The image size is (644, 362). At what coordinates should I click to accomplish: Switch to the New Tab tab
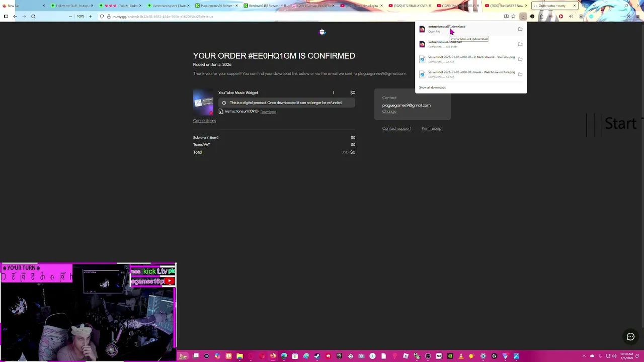point(23,6)
